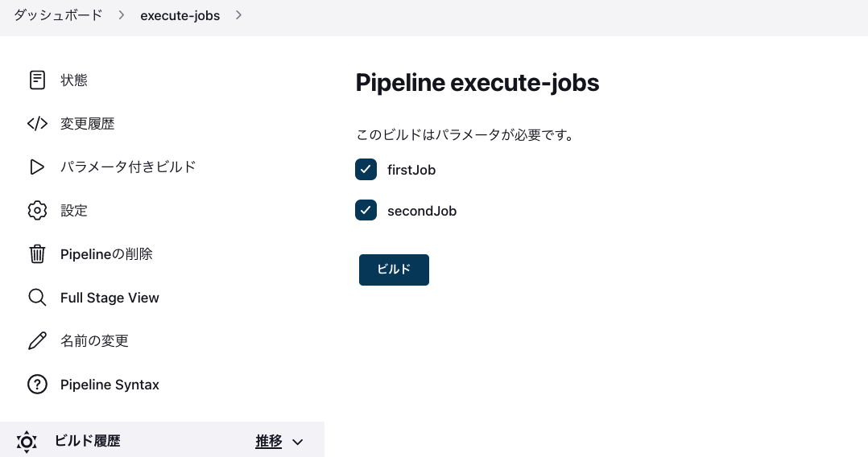
Task: Click the firstJob label text
Action: click(x=411, y=170)
